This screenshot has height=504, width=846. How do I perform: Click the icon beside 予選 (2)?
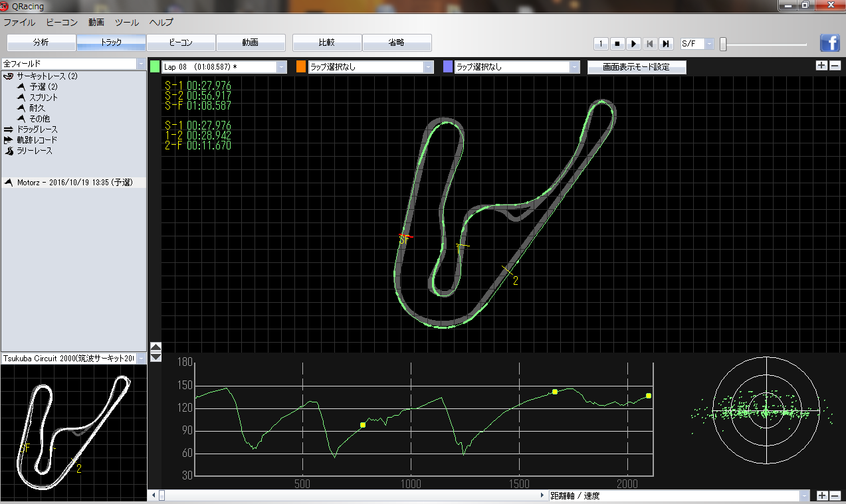(x=21, y=87)
